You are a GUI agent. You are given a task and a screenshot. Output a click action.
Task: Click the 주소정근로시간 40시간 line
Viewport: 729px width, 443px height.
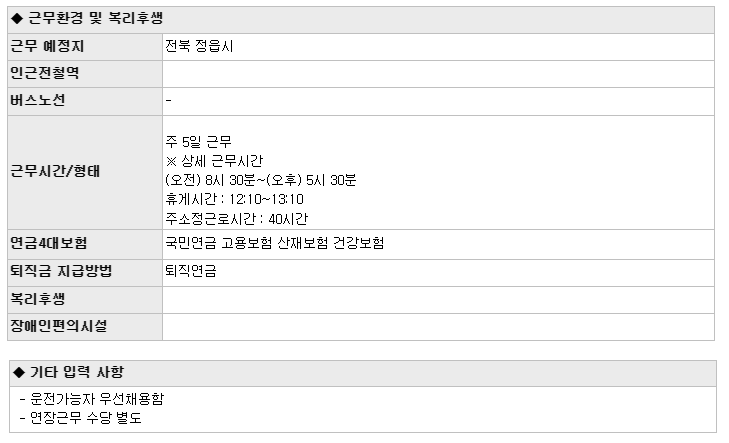coord(237,218)
